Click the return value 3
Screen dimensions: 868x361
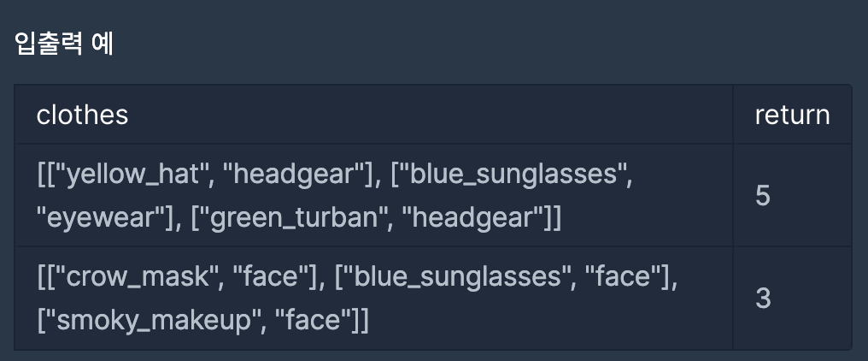click(763, 298)
